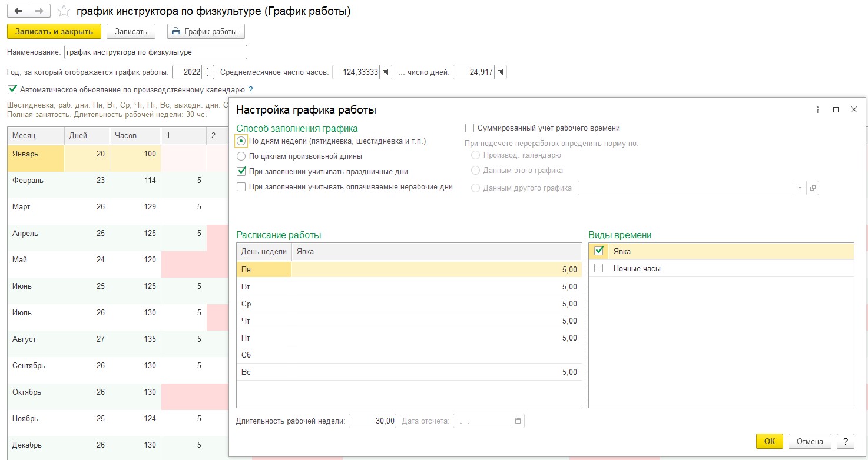Enable учитывать оплачиваемые нерабочие дни checkbox

point(241,187)
